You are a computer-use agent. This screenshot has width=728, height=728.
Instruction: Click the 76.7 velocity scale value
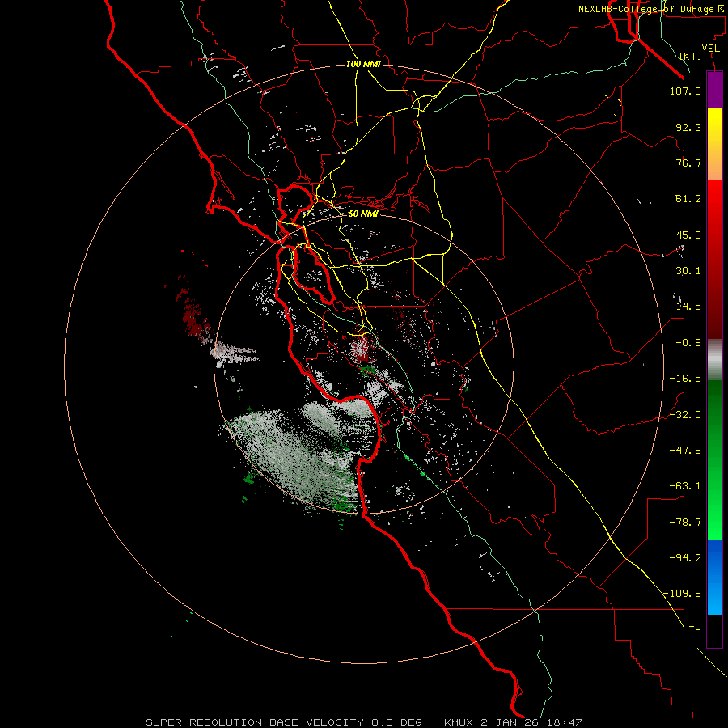click(x=688, y=163)
